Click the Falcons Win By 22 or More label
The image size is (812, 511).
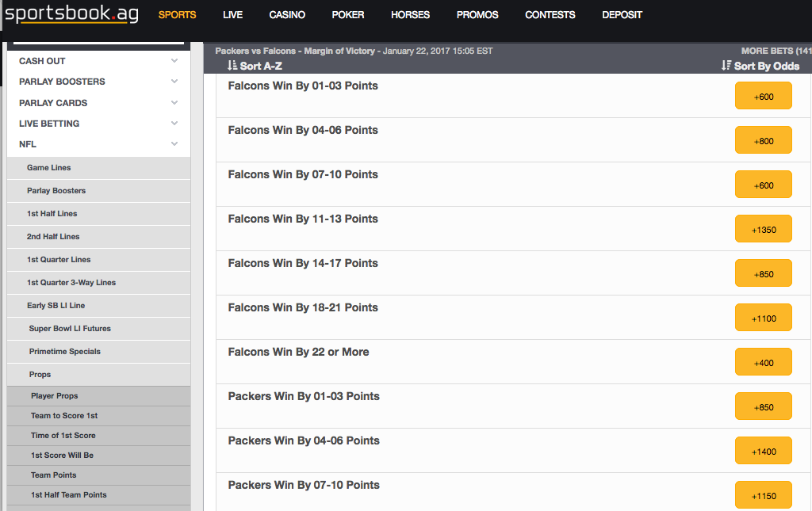point(298,353)
